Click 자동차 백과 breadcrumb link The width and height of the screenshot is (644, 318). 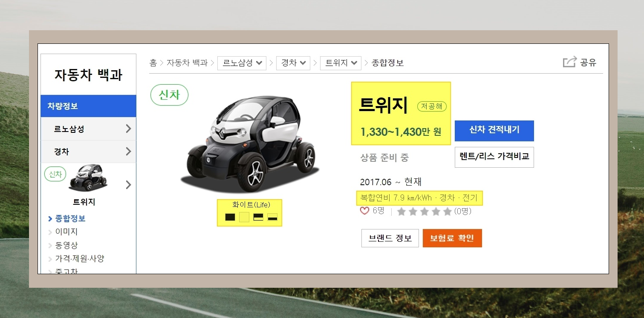click(x=187, y=63)
